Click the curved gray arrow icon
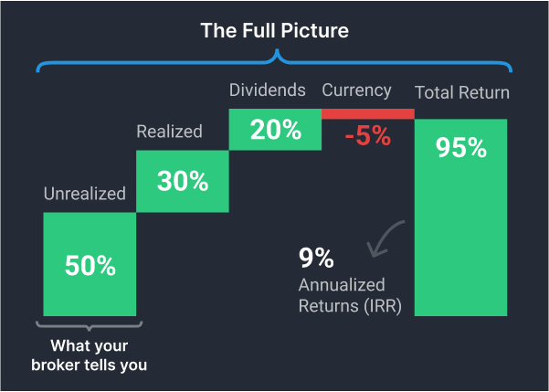This screenshot has height=392, width=549. click(x=384, y=239)
